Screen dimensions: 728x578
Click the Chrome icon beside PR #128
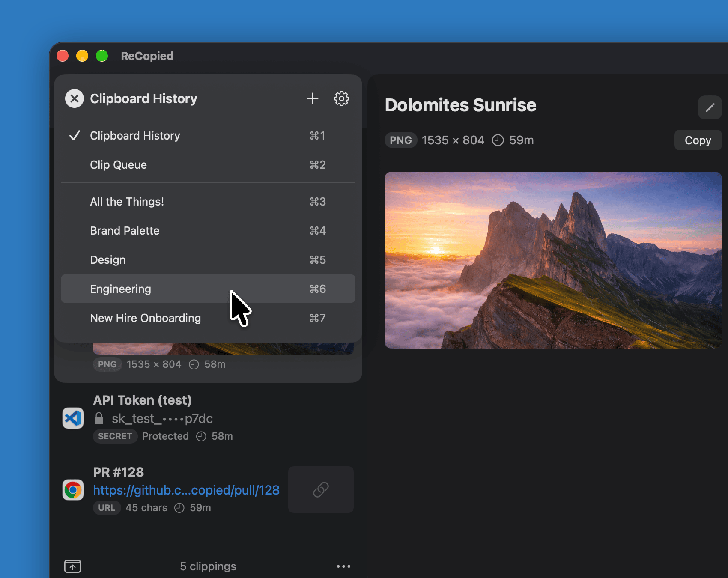73,490
